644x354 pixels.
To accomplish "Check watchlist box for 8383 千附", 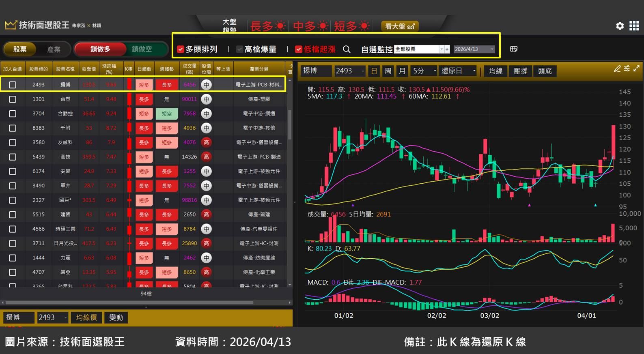I will [13, 128].
